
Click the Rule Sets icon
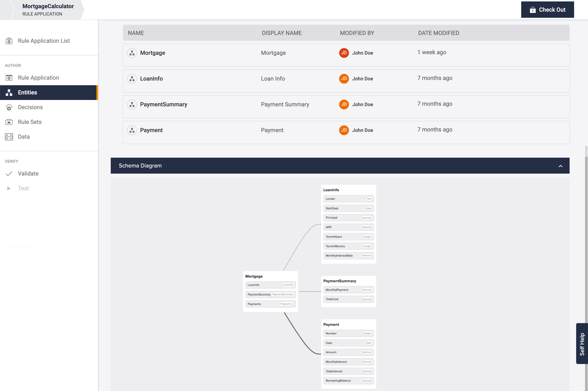tap(9, 122)
